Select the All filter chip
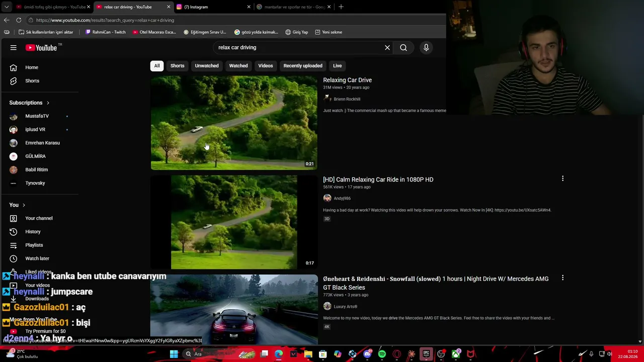This screenshot has height=362, width=644. [157, 66]
